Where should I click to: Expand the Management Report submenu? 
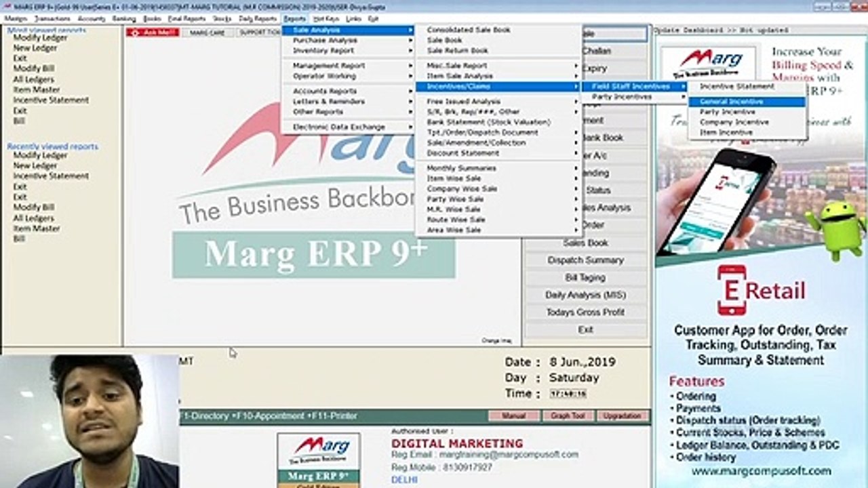(349, 66)
